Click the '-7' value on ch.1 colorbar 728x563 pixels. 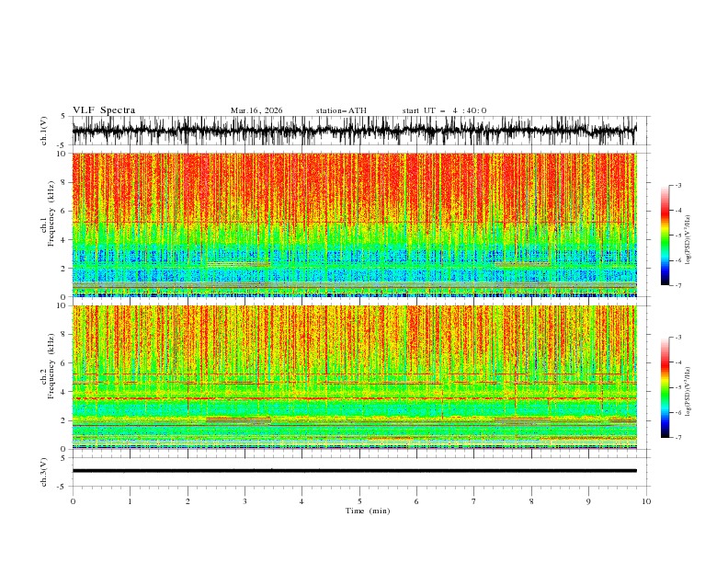click(x=677, y=285)
